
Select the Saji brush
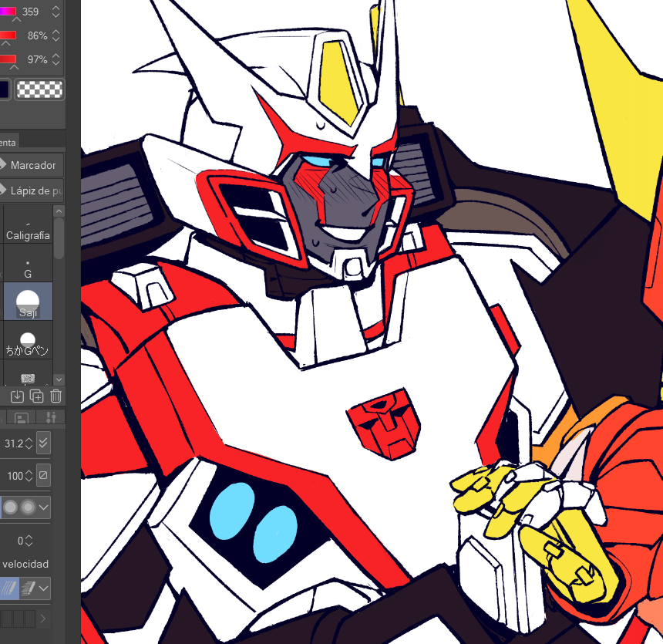[27, 302]
